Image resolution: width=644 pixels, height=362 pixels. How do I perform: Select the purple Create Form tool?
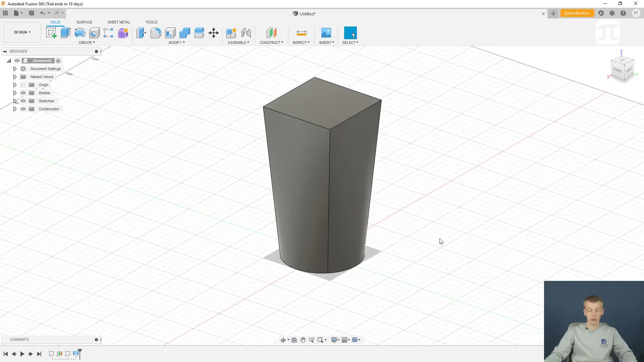click(123, 33)
